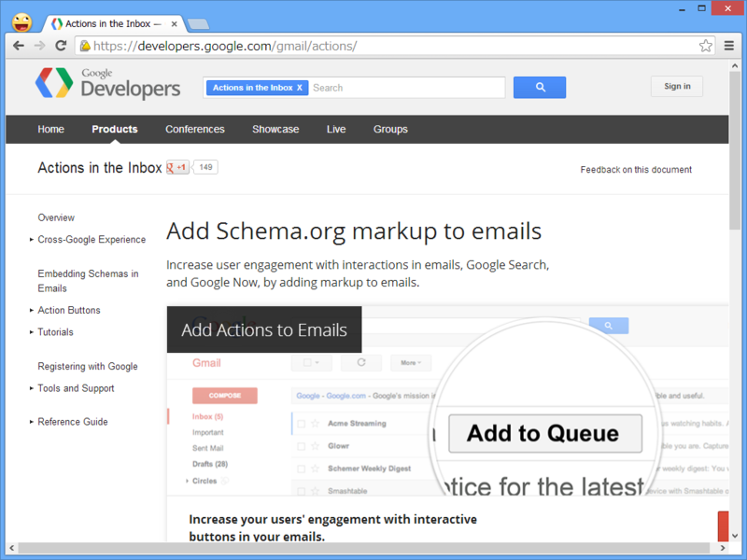This screenshot has height=560, width=747.
Task: Reload the page with refresh icon
Action: point(61,46)
